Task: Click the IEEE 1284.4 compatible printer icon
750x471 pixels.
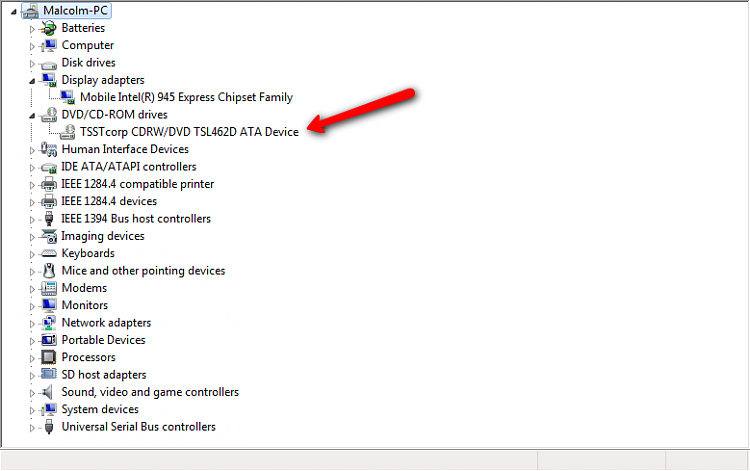Action: click(x=48, y=184)
